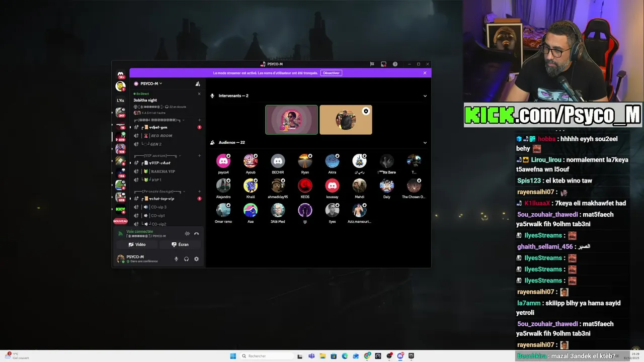Select the second speaker tile with shield
Image resolution: width=644 pixels, height=362 pixels.
click(346, 120)
